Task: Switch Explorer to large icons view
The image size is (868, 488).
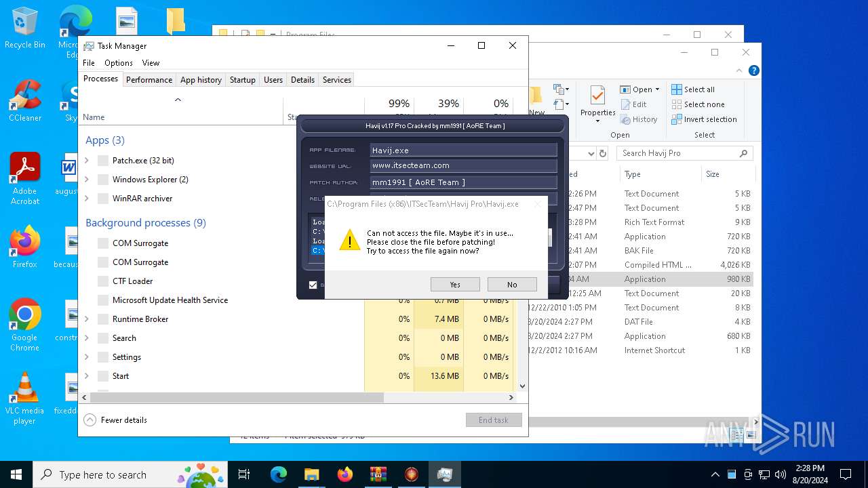Action: (x=751, y=435)
